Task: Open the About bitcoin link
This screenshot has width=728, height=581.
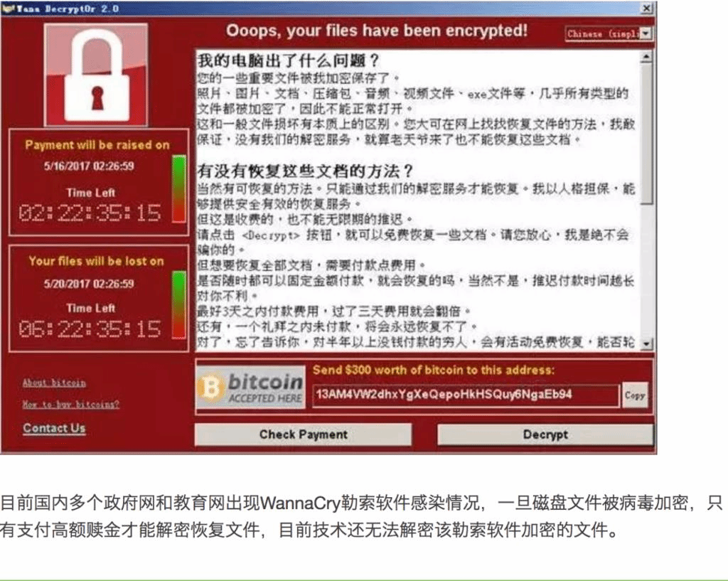Action: click(54, 383)
